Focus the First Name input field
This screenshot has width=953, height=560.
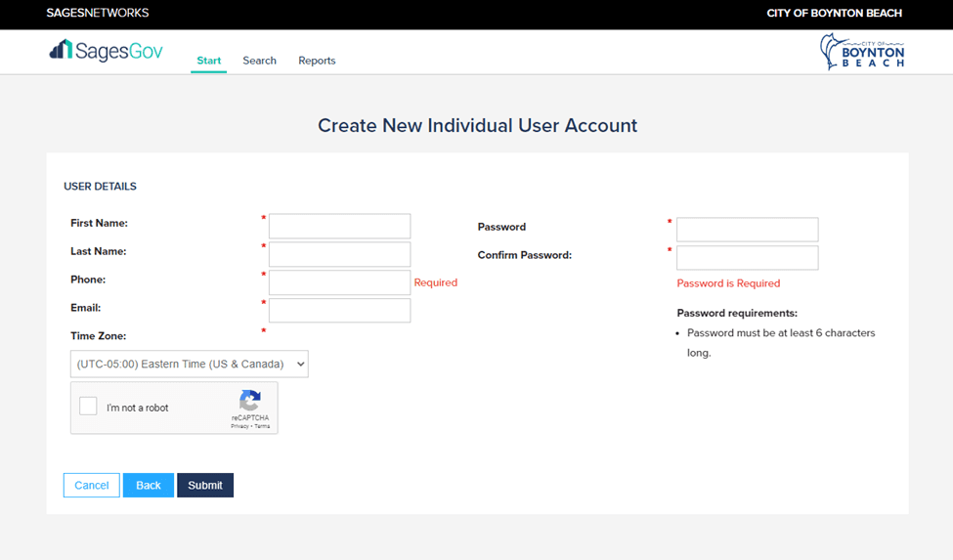[x=339, y=226]
